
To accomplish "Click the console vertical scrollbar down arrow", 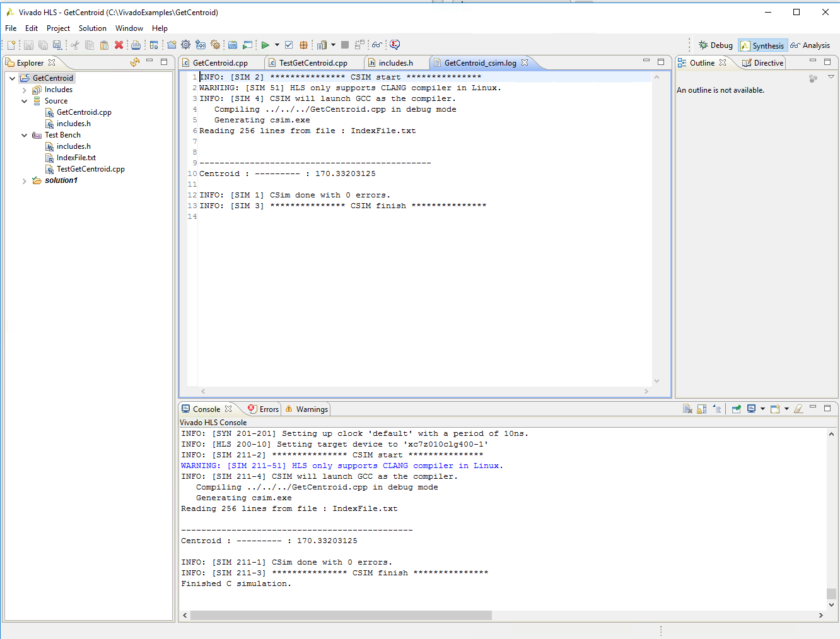I will tap(831, 605).
